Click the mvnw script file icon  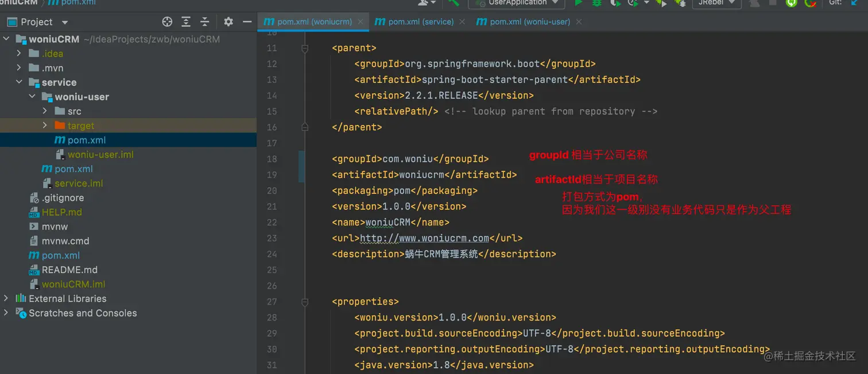coord(34,227)
